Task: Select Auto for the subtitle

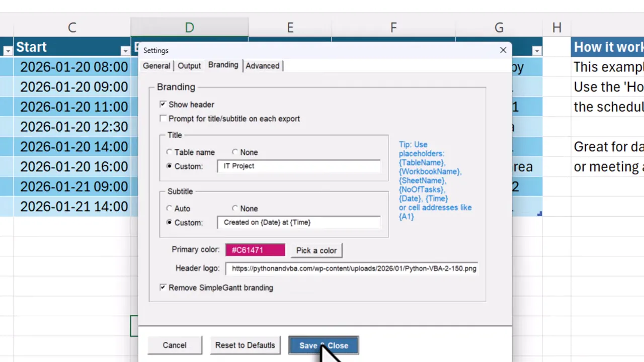Action: click(x=169, y=208)
